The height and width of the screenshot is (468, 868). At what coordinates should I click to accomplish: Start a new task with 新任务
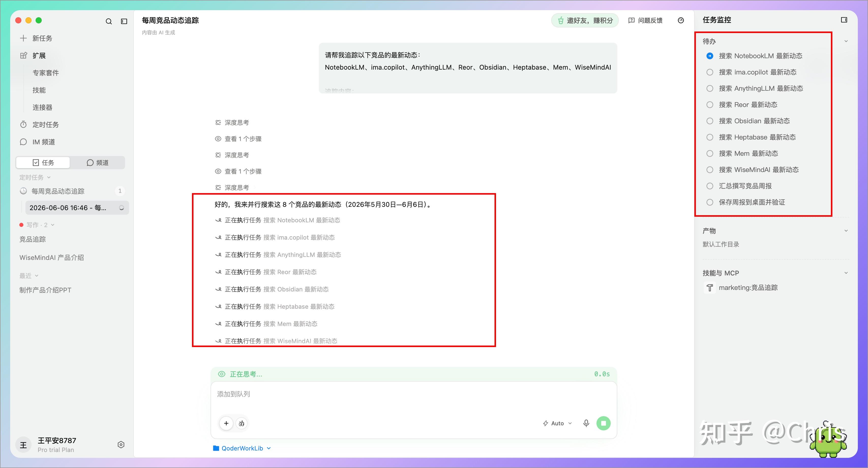tap(36, 38)
